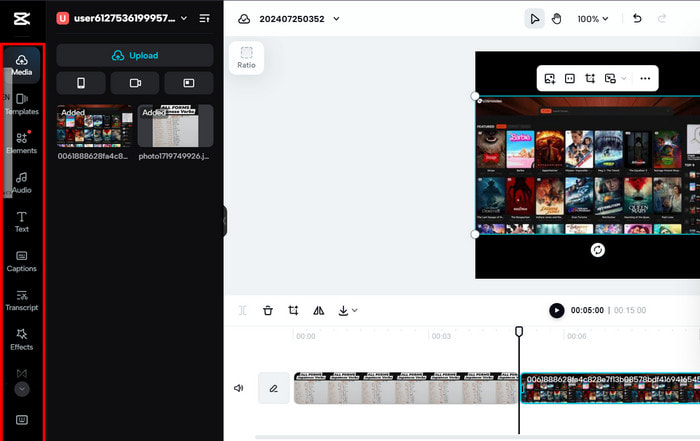700x441 pixels.
Task: Select the photo clip in the timeline
Action: 406,388
